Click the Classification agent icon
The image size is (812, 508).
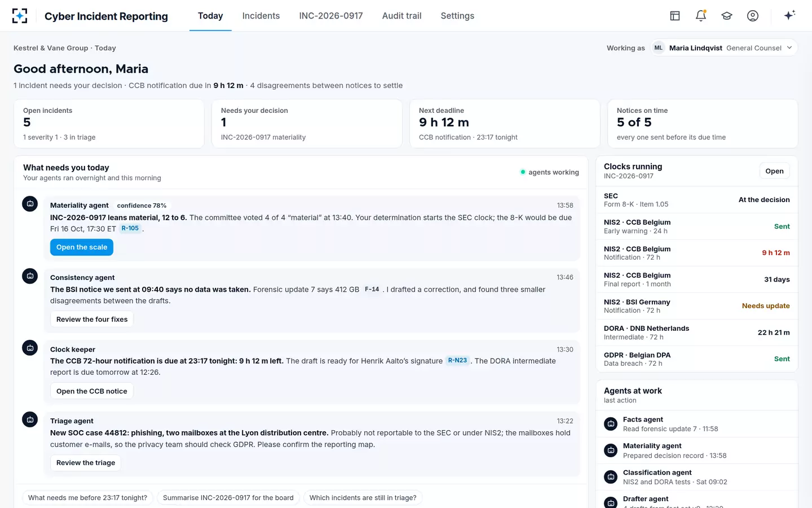click(611, 477)
